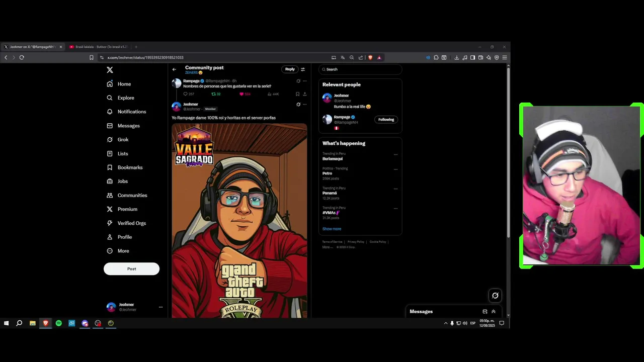Reload the page
The height and width of the screenshot is (362, 644).
coord(22,57)
